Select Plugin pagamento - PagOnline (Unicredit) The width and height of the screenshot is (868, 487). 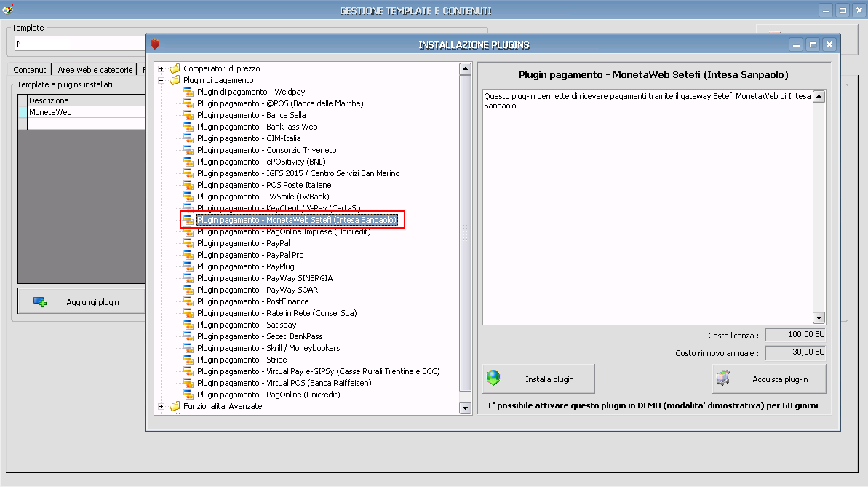[268, 395]
